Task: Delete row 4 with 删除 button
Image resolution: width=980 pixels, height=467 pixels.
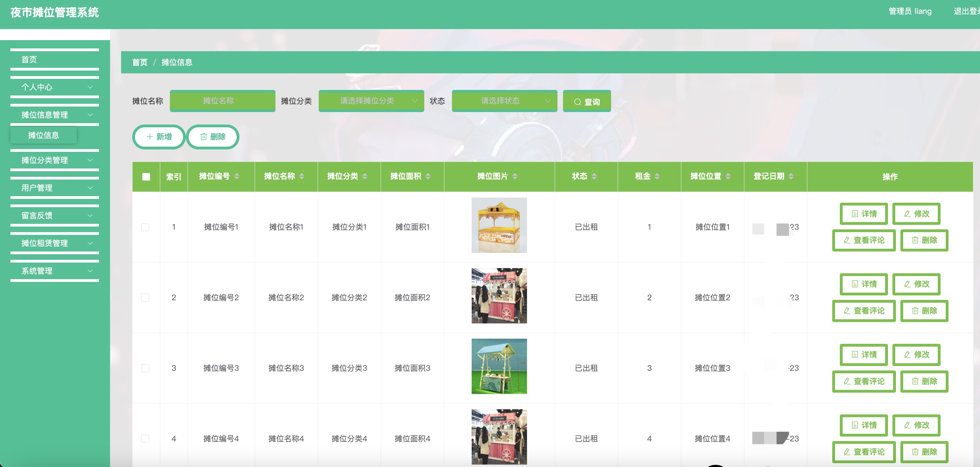Action: 924,452
